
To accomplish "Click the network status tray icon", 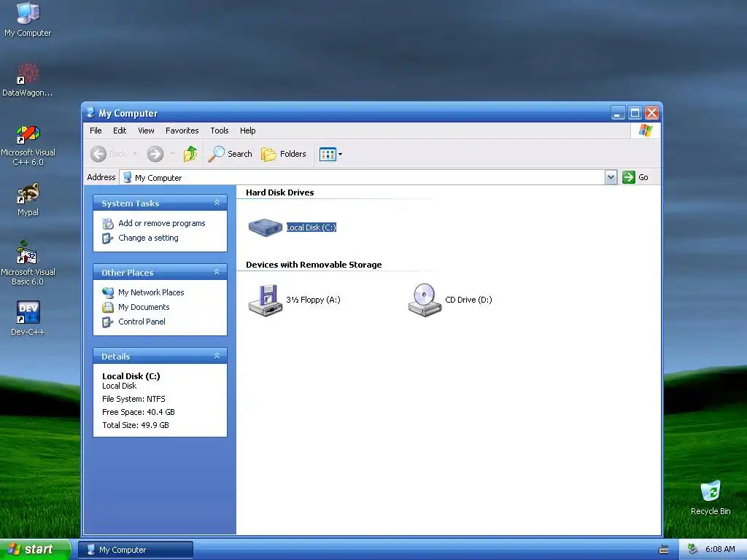I will tap(693, 550).
